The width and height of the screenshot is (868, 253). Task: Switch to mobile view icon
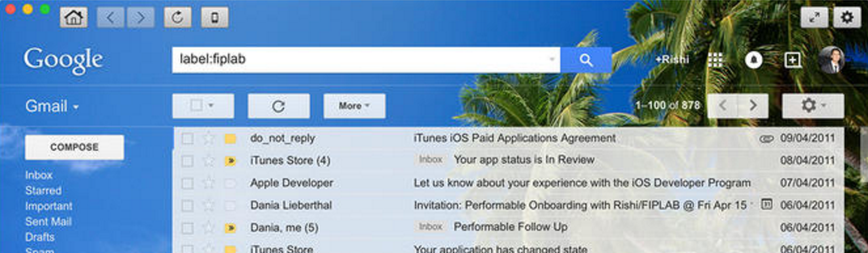tap(215, 17)
